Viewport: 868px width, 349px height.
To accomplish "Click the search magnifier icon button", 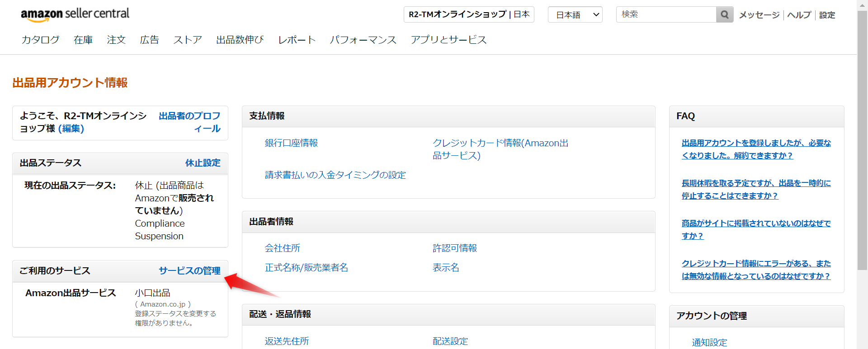I will point(724,14).
